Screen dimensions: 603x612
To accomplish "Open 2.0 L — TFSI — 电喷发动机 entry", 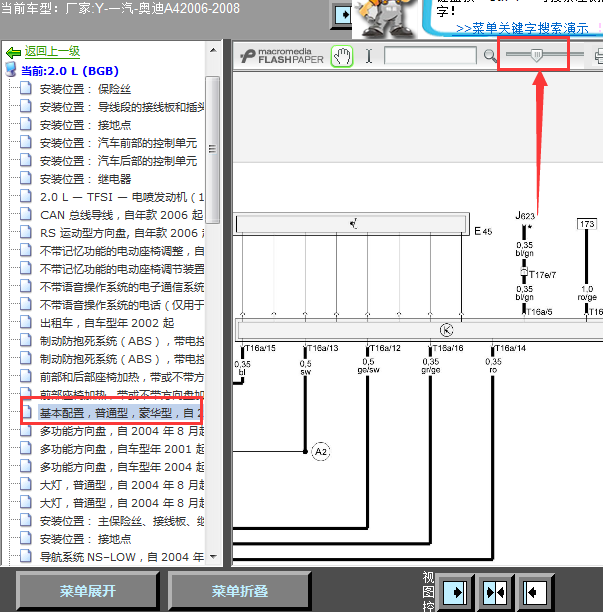I will coord(122,197).
